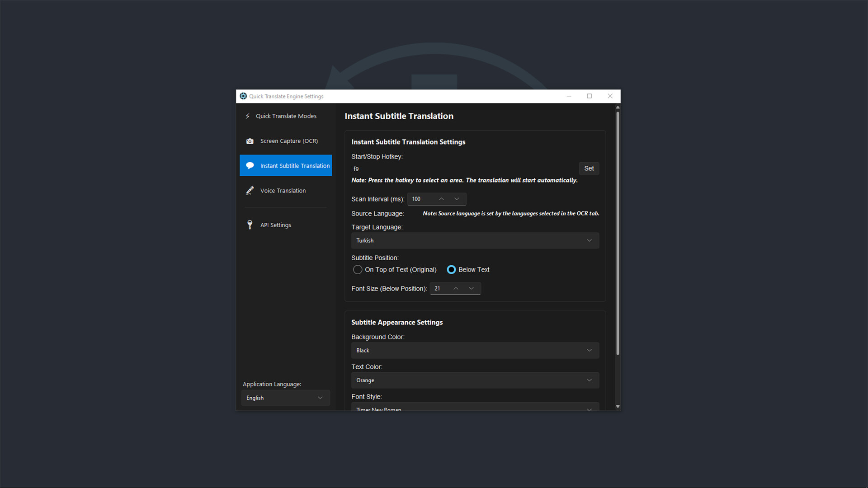The width and height of the screenshot is (868, 488).
Task: Click the Quick Translate Modes lightning icon
Action: [x=247, y=116]
